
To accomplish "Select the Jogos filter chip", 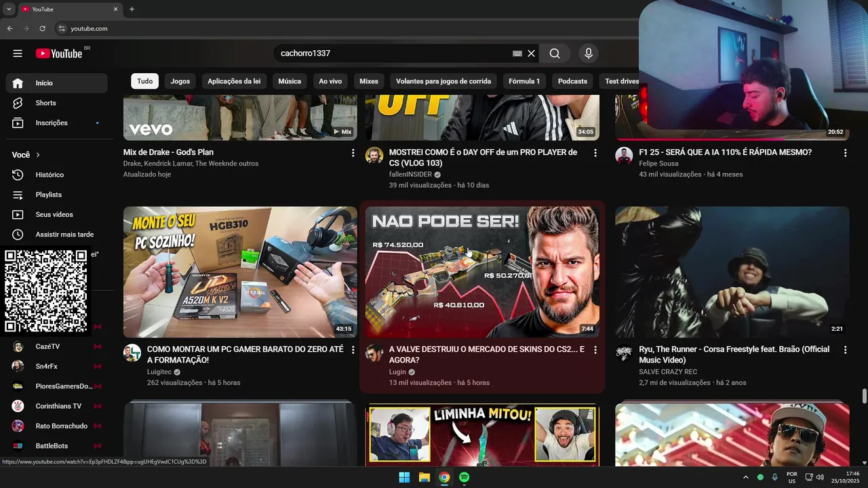I will (x=180, y=81).
